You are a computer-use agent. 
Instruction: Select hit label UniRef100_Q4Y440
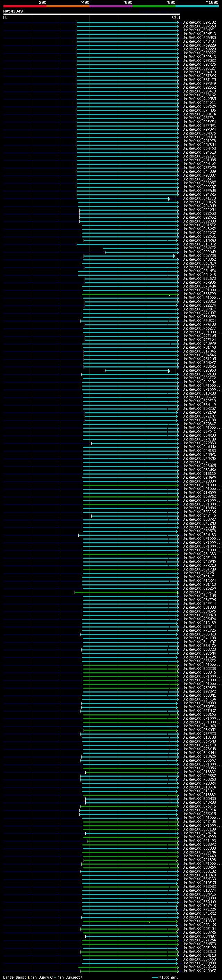click(x=199, y=516)
